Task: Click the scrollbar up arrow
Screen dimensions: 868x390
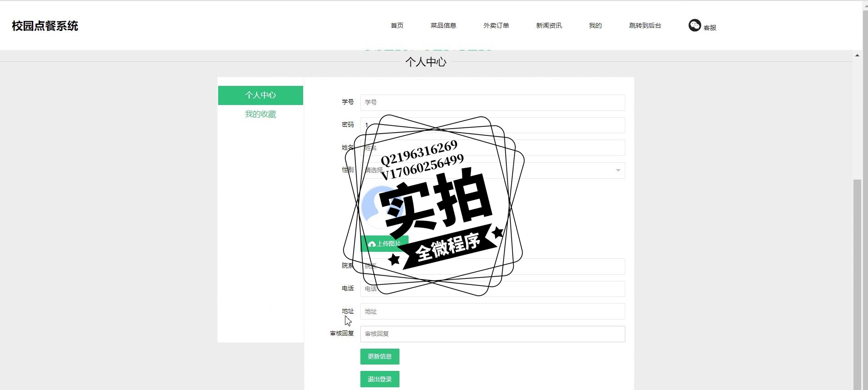Action: pos(857,55)
